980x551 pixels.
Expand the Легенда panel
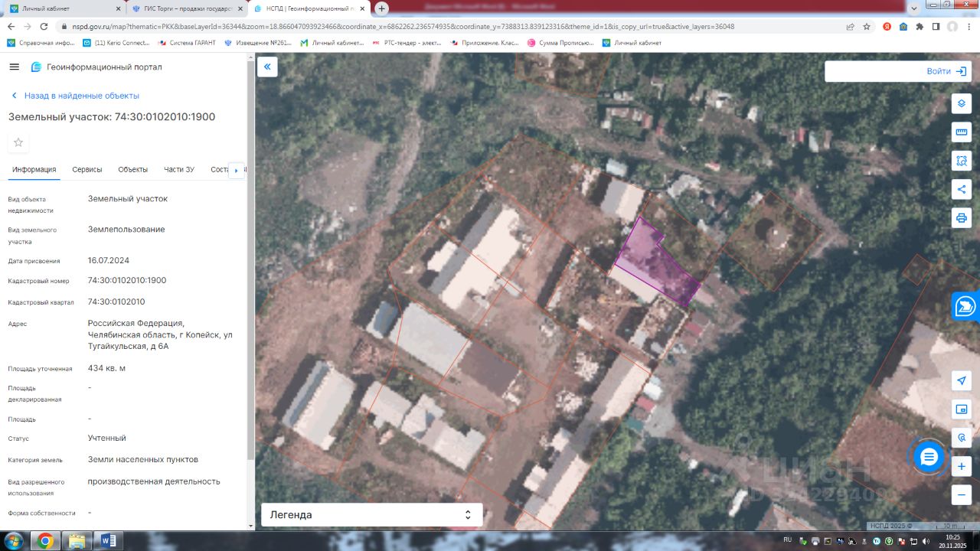pos(372,514)
